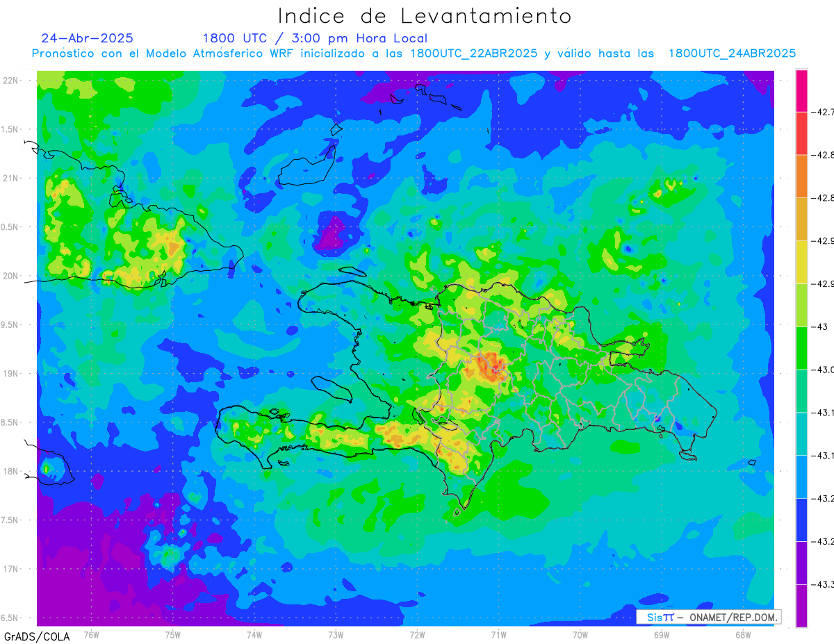834x644 pixels.
Task: Click the 21N latitude label
Action: [11, 178]
